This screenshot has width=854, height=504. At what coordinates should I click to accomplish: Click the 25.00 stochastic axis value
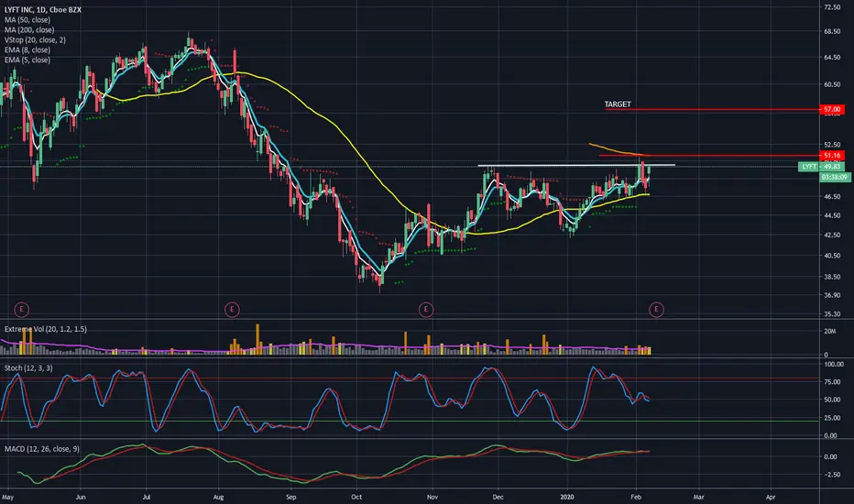(x=834, y=418)
